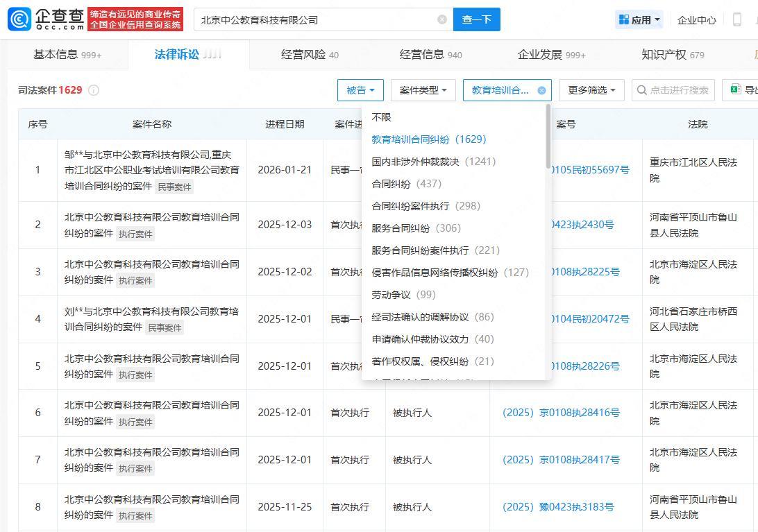This screenshot has width=758, height=532.
Task: Open the 更多筛选 dropdown
Action: [591, 90]
